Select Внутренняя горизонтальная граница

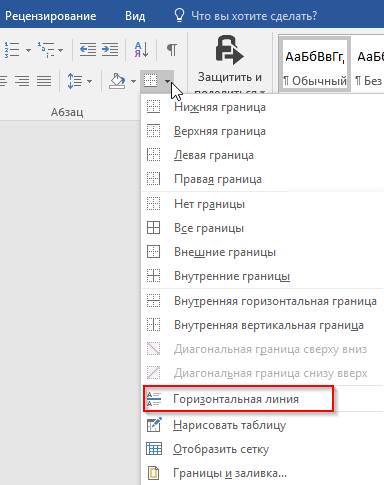click(x=263, y=301)
